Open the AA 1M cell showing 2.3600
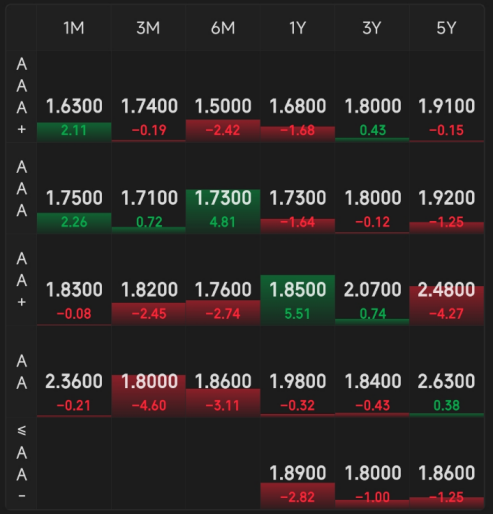 (74, 372)
